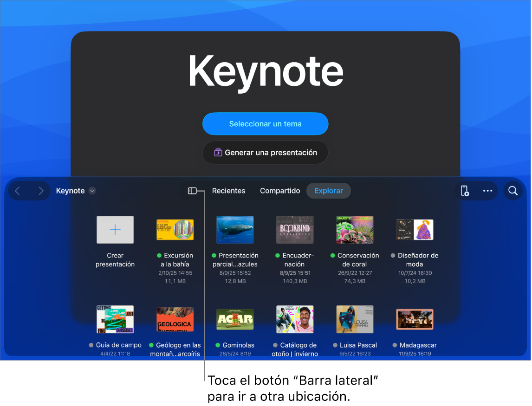Open the Madagascar thumbnail

(415, 320)
